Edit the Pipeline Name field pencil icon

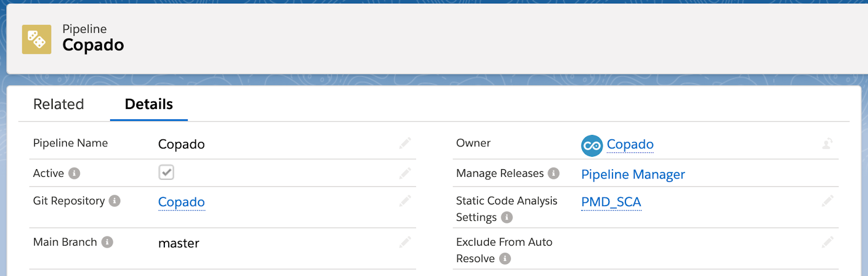click(405, 143)
